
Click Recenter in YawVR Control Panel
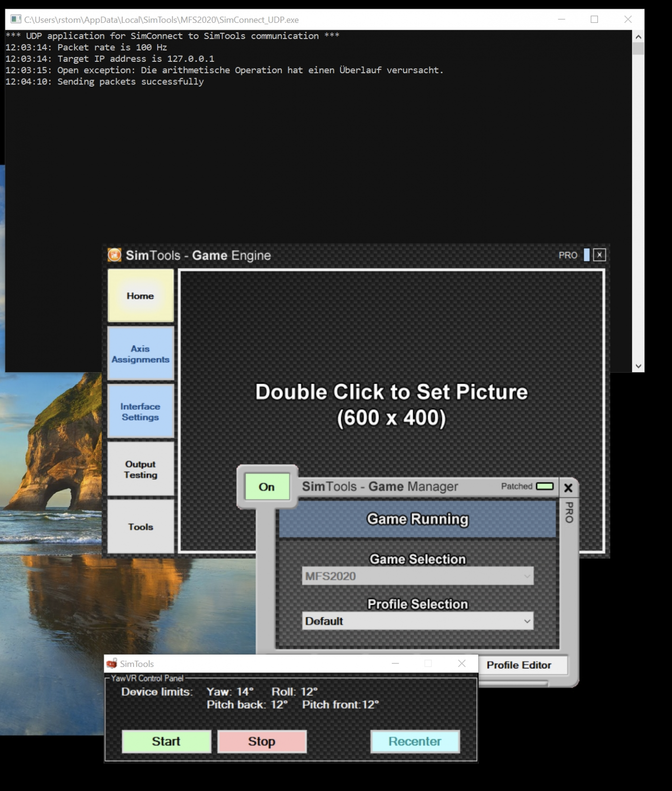415,742
